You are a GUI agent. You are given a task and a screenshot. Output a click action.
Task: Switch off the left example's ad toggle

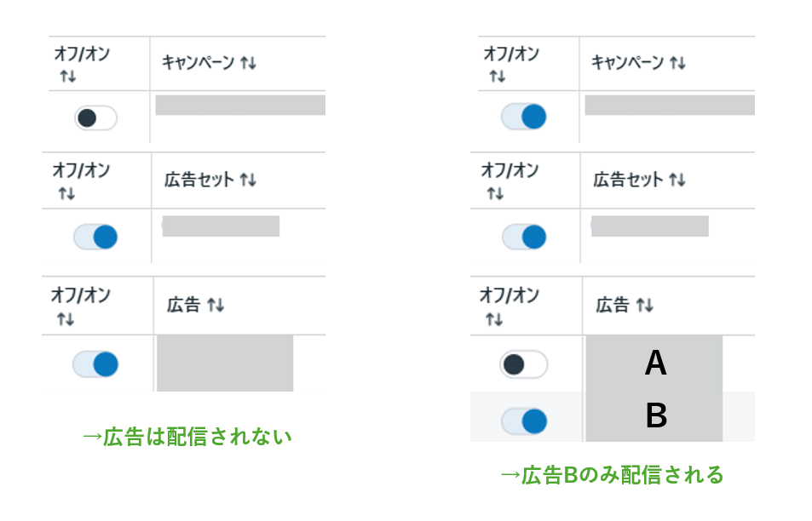click(x=95, y=364)
